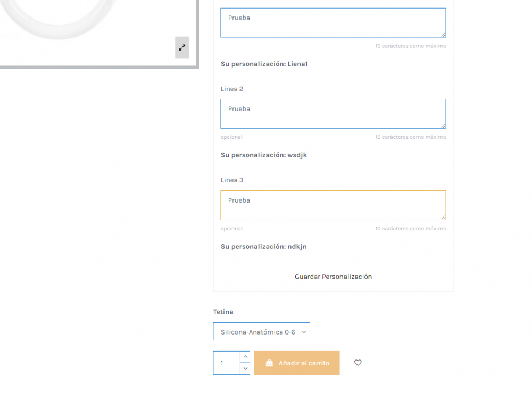This screenshot has height=393, width=532.
Task: Click the Linea 3 label
Action: [x=232, y=180]
